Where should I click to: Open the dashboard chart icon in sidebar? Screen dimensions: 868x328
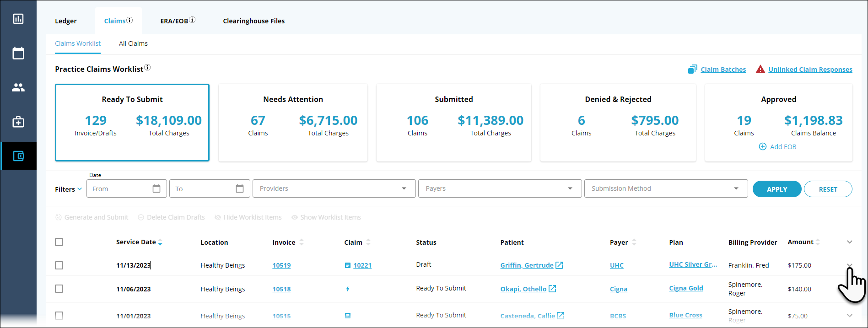[x=18, y=19]
